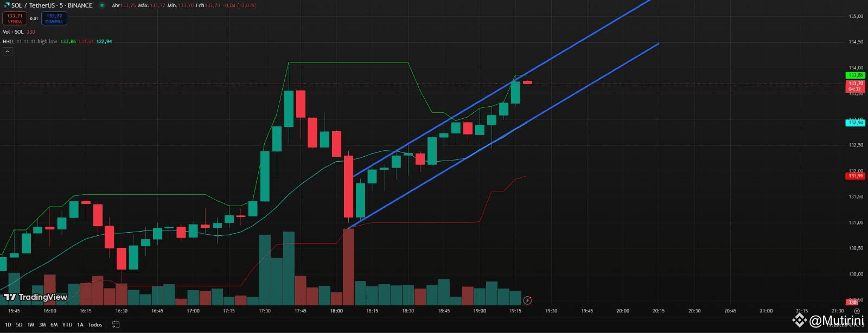Click the lightning bolt icon under last candle
This screenshot has height=333, width=868.
pos(527,300)
